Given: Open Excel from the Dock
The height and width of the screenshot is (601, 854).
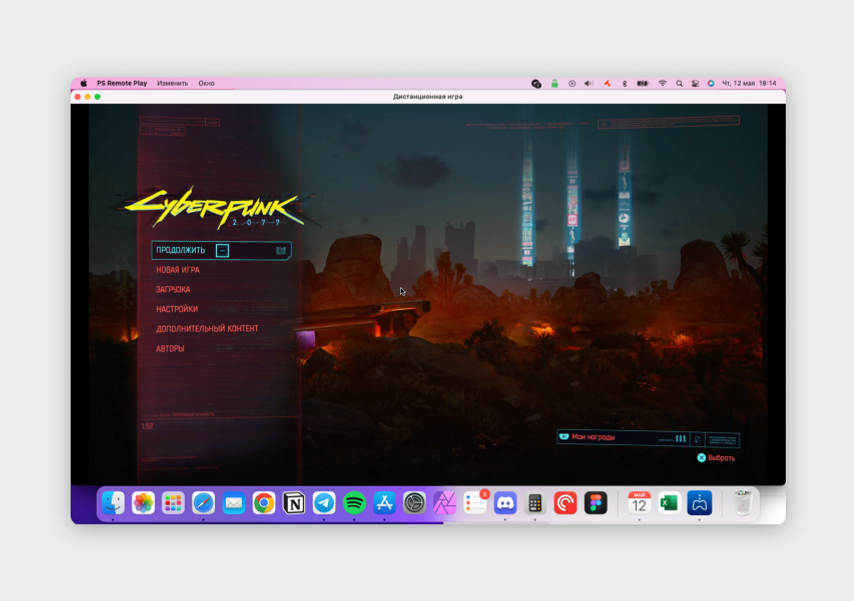Looking at the screenshot, I should [669, 503].
